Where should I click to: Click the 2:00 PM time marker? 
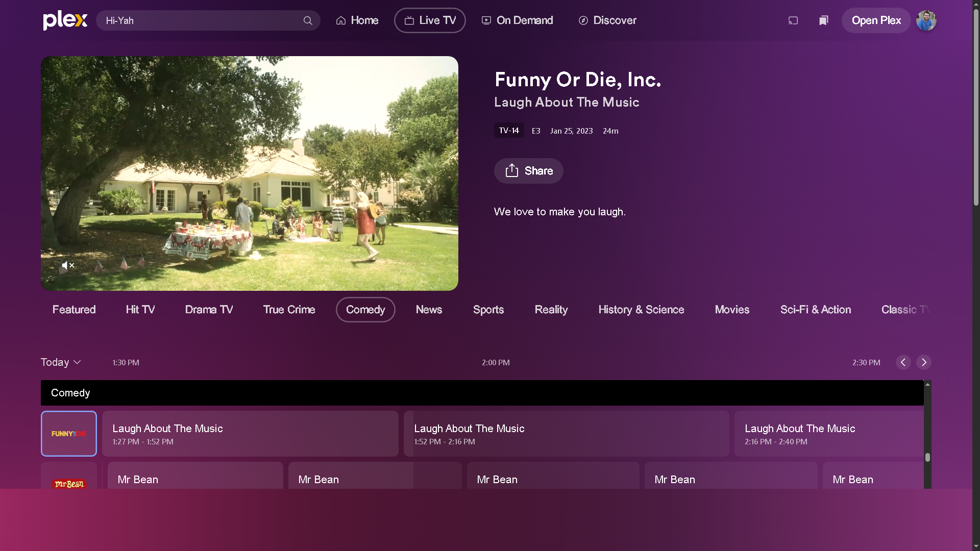click(496, 363)
